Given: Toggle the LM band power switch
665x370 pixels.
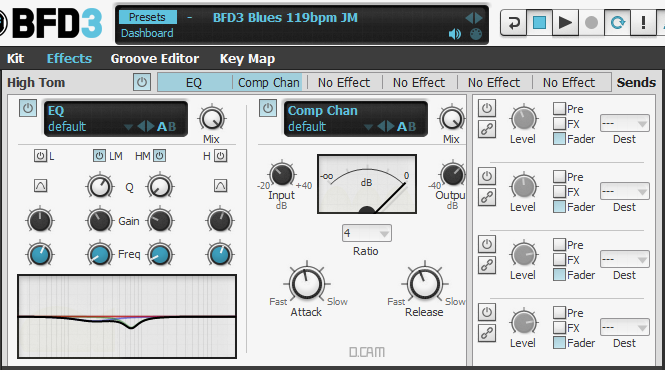Looking at the screenshot, I should pos(99,156).
